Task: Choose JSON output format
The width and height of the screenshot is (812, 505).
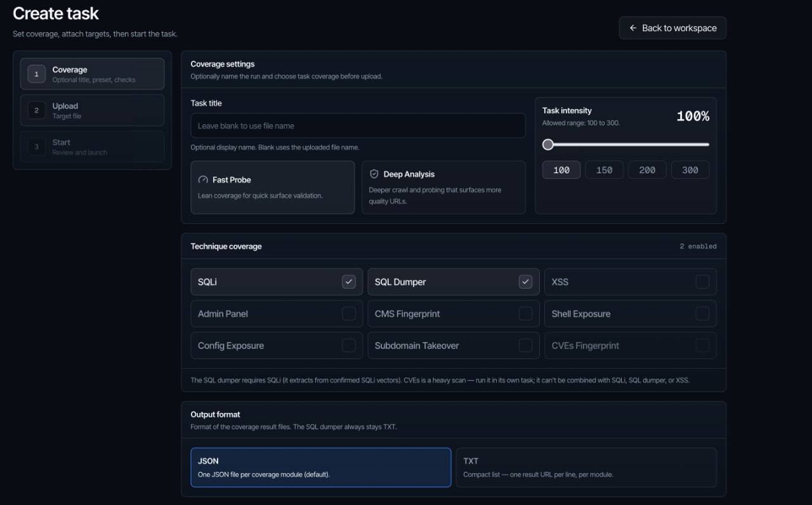Action: point(321,468)
